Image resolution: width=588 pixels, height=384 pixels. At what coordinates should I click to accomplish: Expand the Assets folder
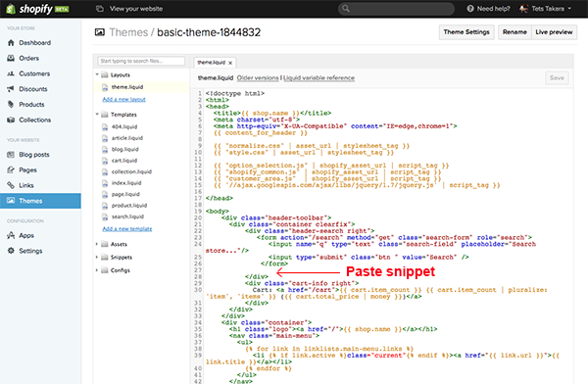[x=97, y=244]
